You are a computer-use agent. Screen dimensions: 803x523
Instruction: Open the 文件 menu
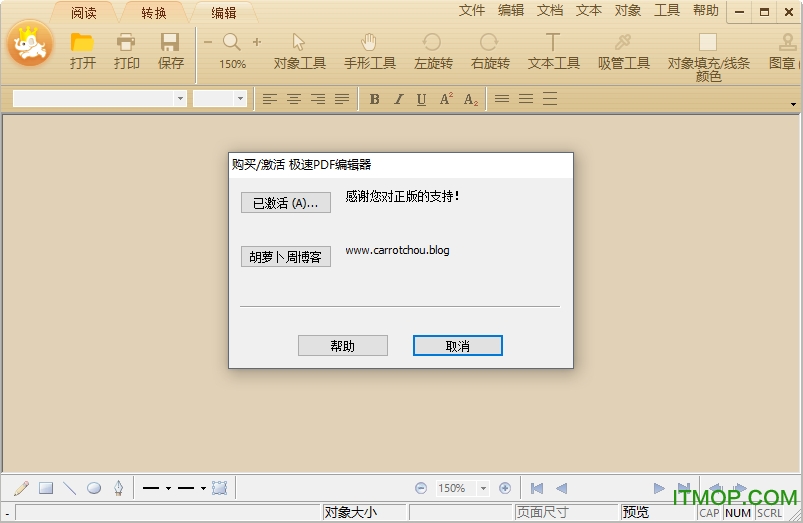[472, 10]
